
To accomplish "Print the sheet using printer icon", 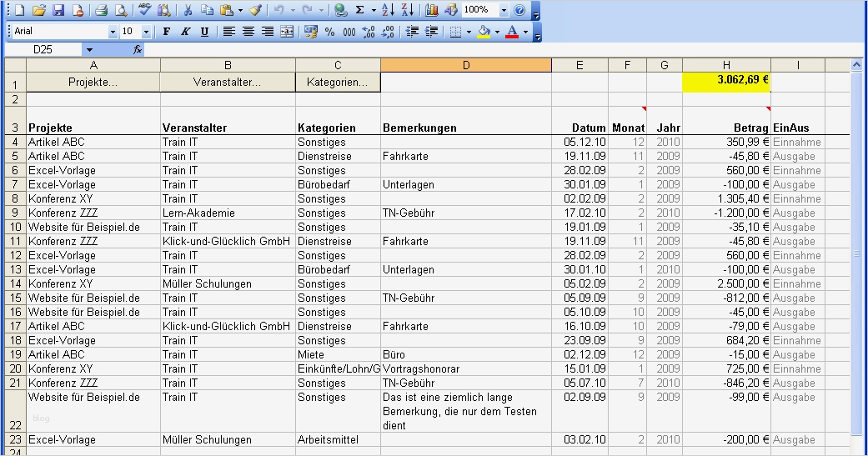I will (x=101, y=10).
